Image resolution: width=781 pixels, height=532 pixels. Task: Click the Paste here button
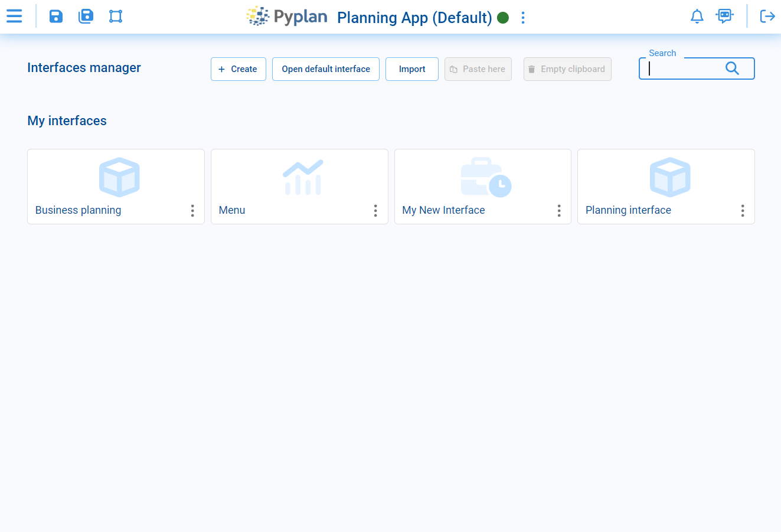coord(478,69)
